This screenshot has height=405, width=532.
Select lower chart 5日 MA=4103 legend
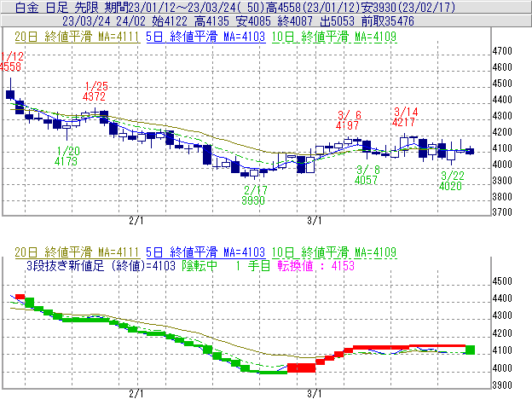pos(205,252)
